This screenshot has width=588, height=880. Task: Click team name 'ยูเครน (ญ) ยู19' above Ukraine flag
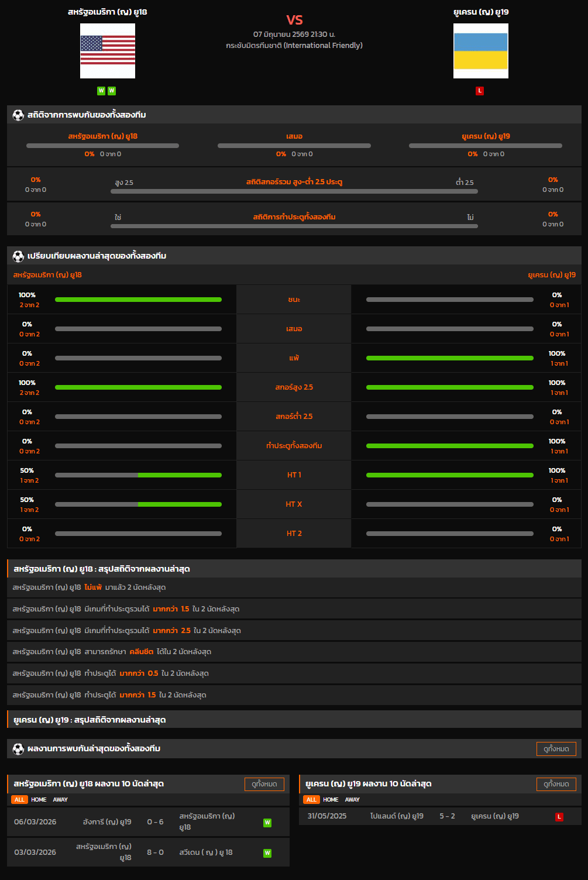pyautogui.click(x=481, y=12)
